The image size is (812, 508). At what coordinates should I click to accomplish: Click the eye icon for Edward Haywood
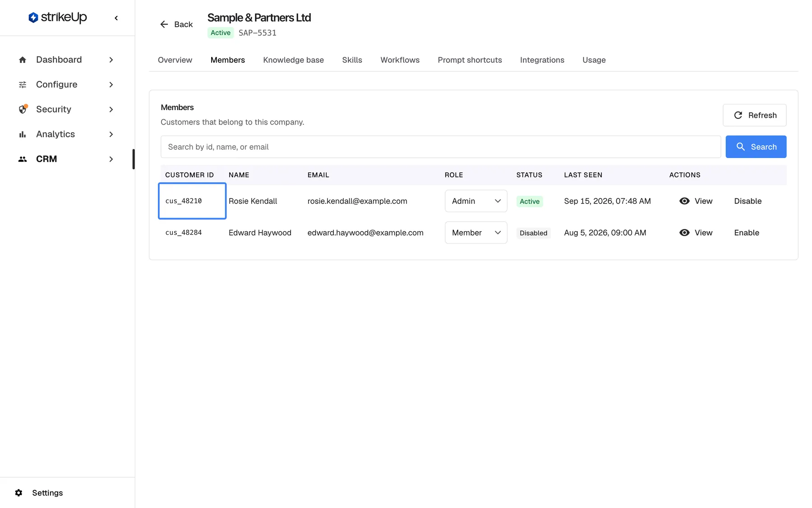pos(684,233)
